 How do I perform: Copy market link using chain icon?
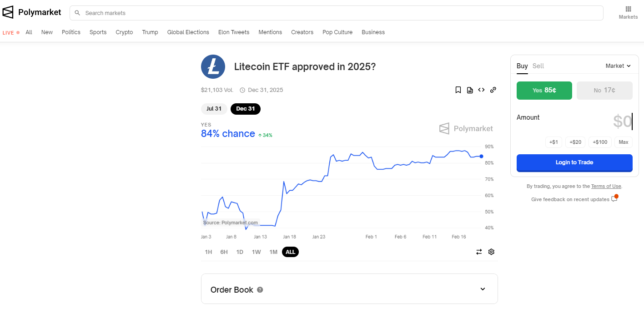click(493, 90)
